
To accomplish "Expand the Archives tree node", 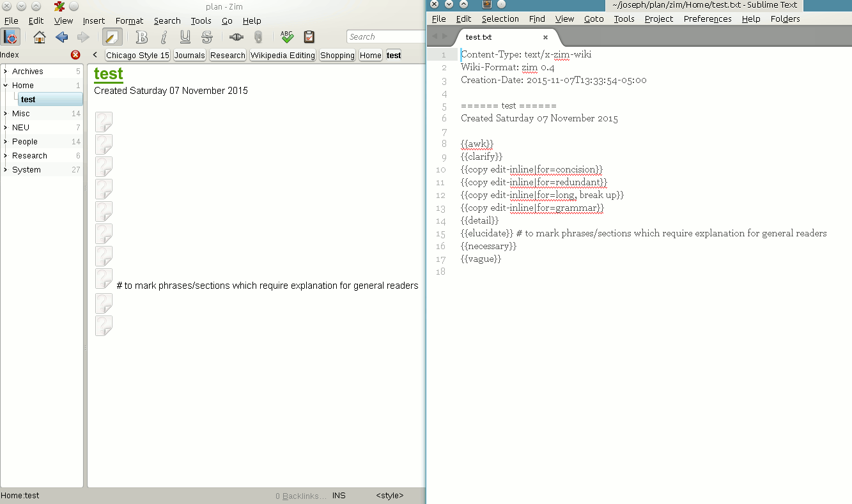I will click(x=5, y=71).
